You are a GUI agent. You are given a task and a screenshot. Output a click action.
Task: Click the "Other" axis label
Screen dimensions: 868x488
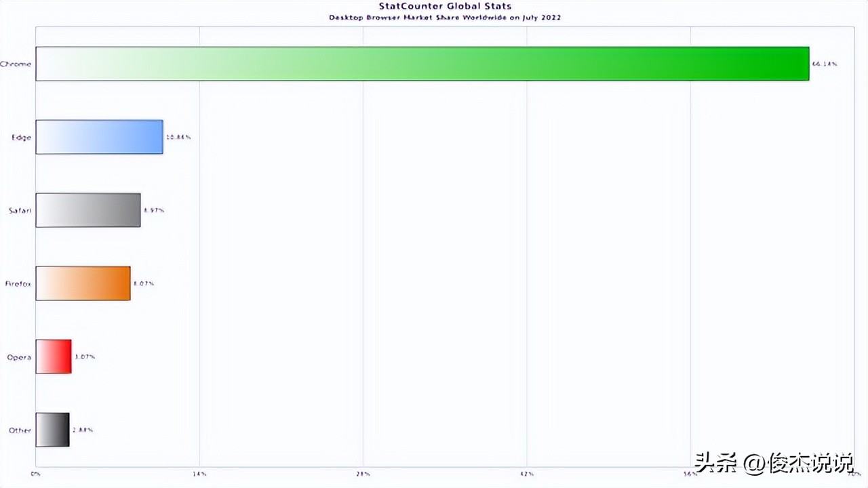point(20,430)
